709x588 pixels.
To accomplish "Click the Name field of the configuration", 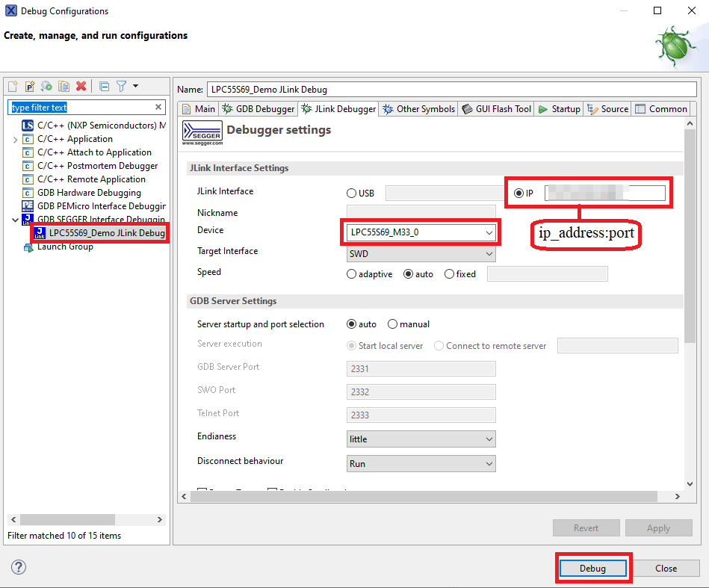I will [x=452, y=90].
